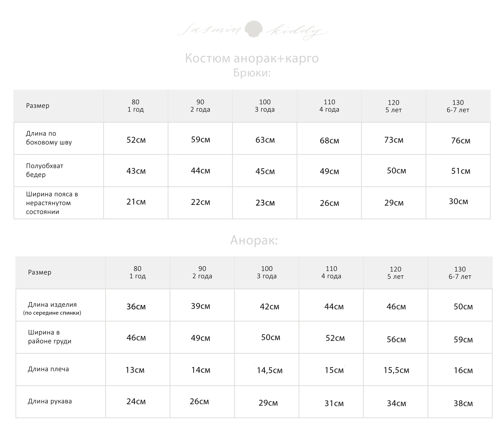This screenshot has height=436, width=504.
Task: Click the "Длина рукава" row label
Action: pos(50,401)
